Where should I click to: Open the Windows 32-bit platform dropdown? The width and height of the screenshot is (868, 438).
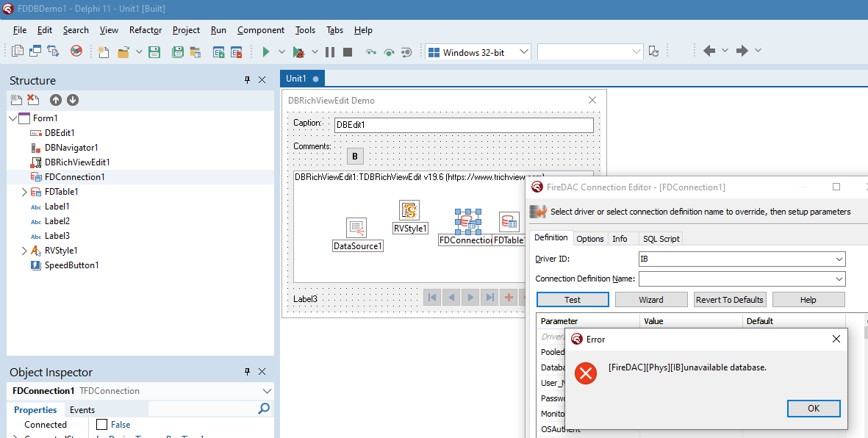coord(524,52)
